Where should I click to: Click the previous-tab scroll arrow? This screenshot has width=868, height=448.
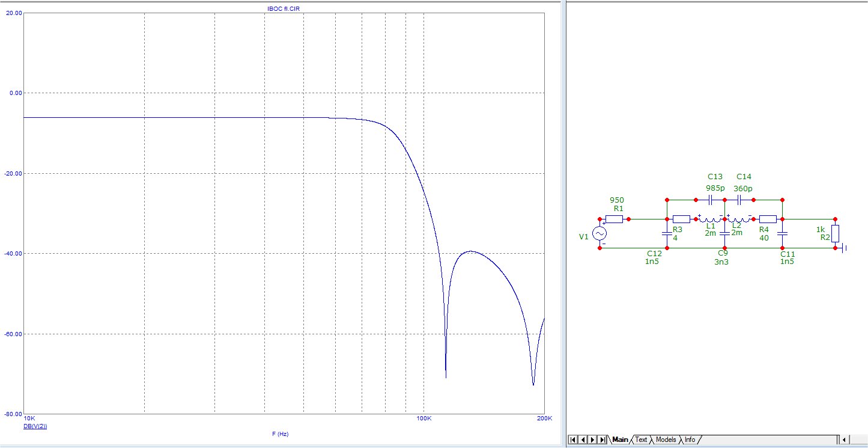coord(583,440)
